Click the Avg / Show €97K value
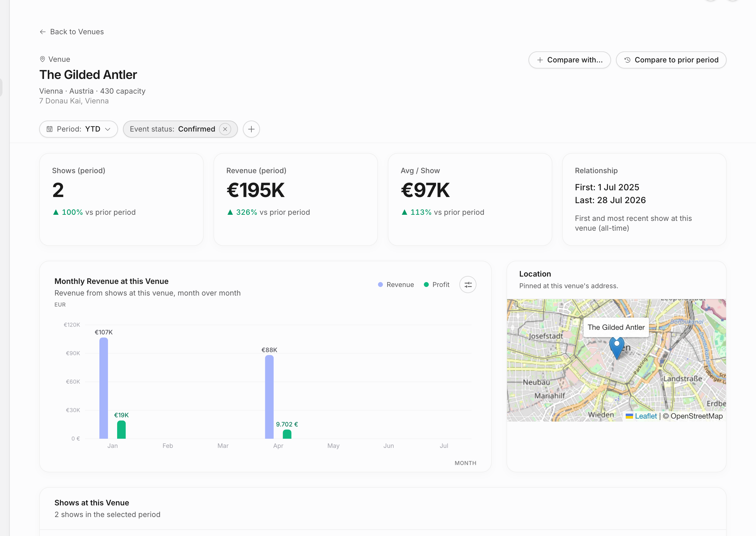This screenshot has height=536, width=756. click(425, 190)
